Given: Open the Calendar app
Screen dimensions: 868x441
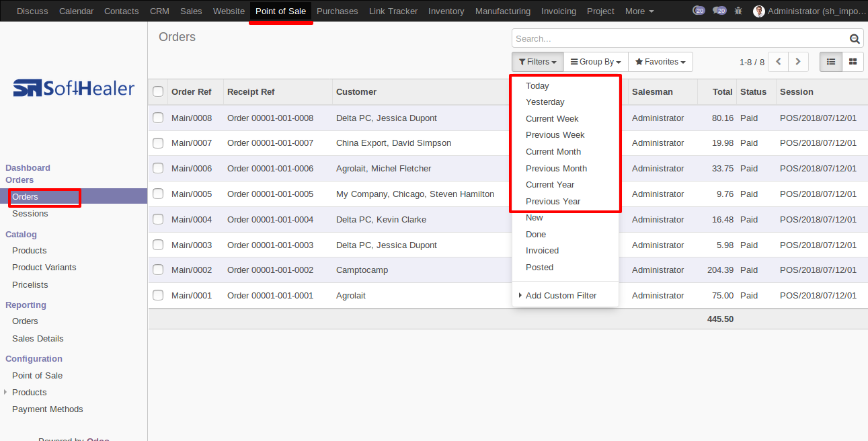Looking at the screenshot, I should [x=77, y=11].
